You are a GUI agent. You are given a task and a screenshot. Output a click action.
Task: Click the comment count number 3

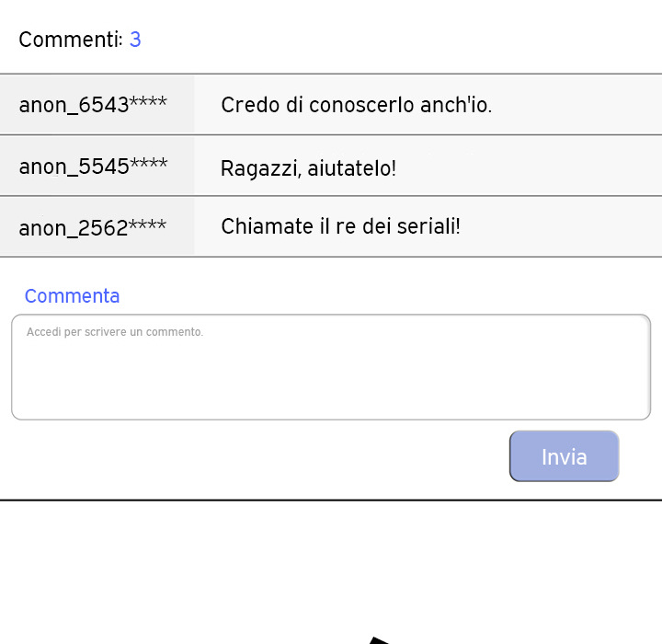(x=135, y=40)
